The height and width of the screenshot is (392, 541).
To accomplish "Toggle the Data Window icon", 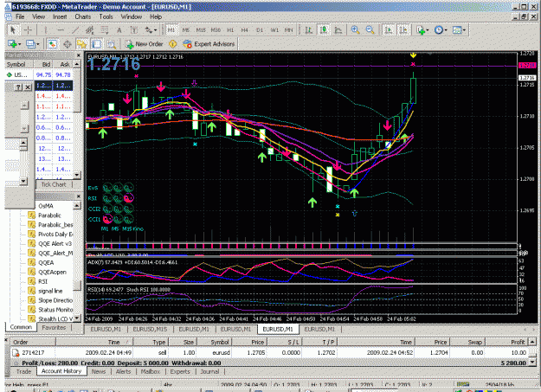I will point(67,44).
